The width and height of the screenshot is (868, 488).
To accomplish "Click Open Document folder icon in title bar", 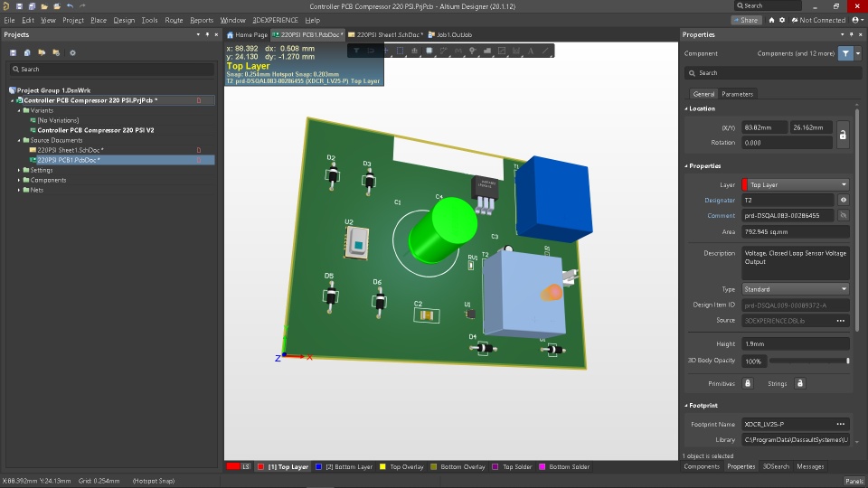I will coord(44,6).
